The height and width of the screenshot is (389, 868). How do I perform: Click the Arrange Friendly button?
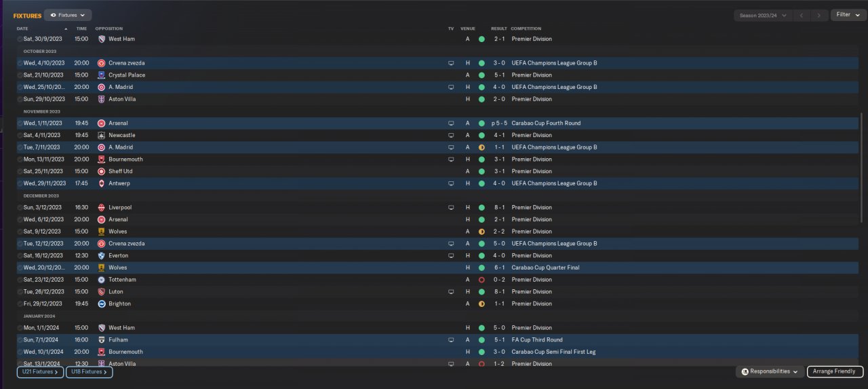point(835,371)
